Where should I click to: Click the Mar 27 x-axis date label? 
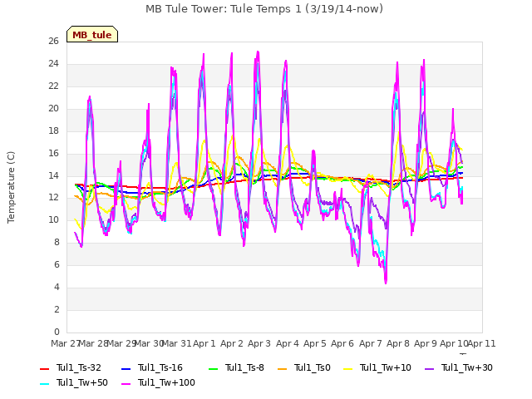coord(65,343)
